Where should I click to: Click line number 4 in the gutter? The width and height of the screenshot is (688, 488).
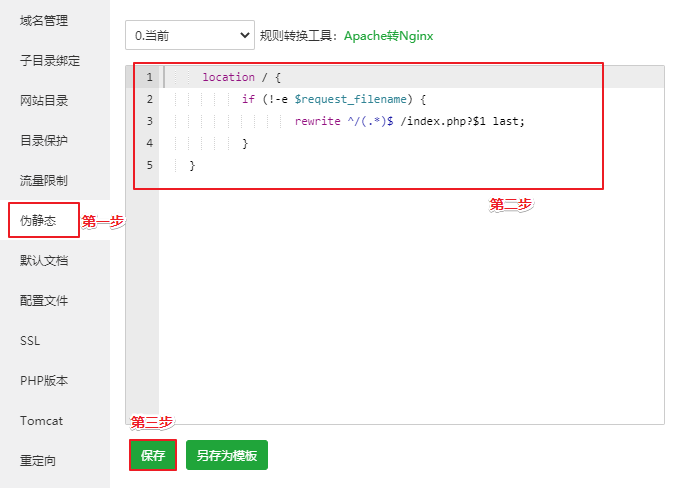coord(150,143)
